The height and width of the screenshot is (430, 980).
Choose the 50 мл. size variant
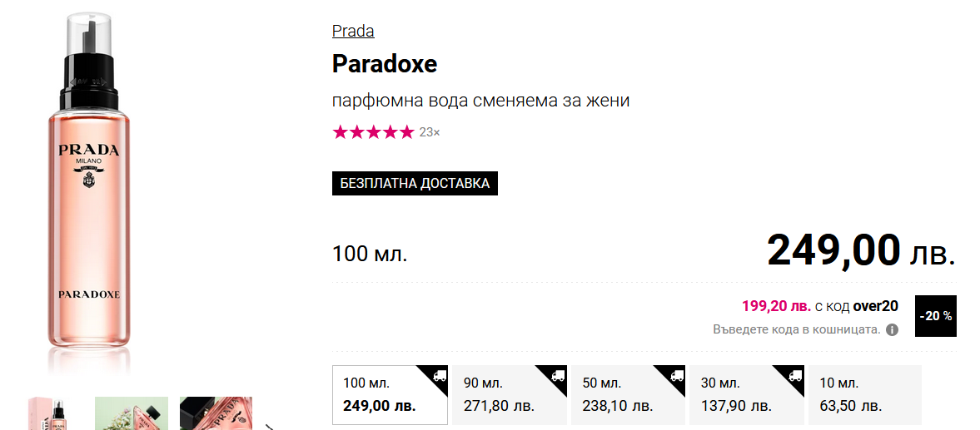click(x=628, y=395)
